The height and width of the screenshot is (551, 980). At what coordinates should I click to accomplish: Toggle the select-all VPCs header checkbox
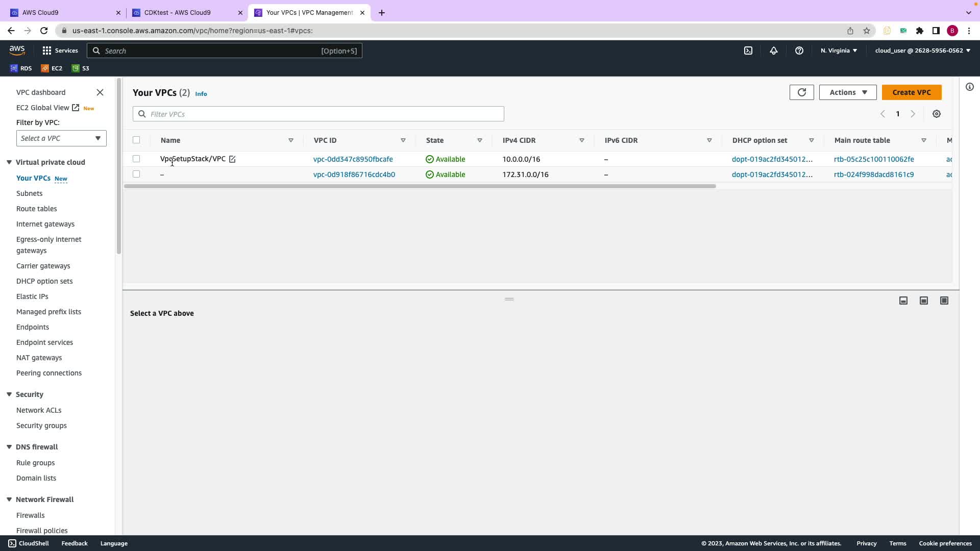click(136, 140)
